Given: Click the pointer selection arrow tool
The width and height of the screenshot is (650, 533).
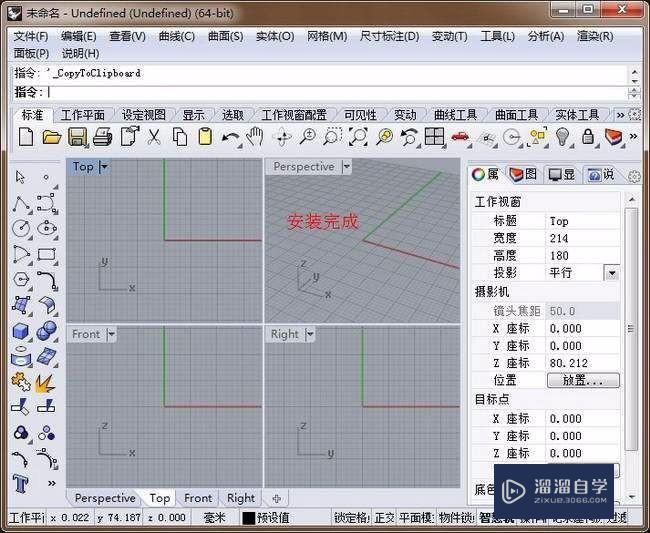Looking at the screenshot, I should 20,177.
